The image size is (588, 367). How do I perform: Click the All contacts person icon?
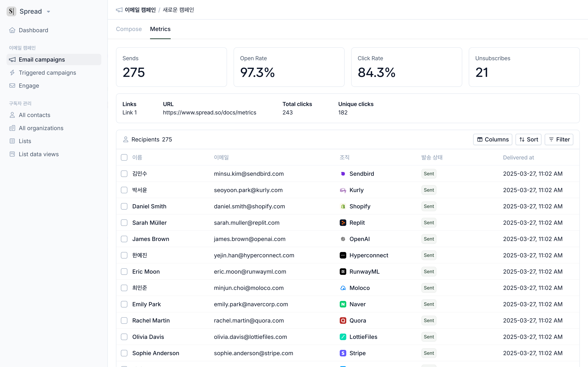tap(12, 115)
